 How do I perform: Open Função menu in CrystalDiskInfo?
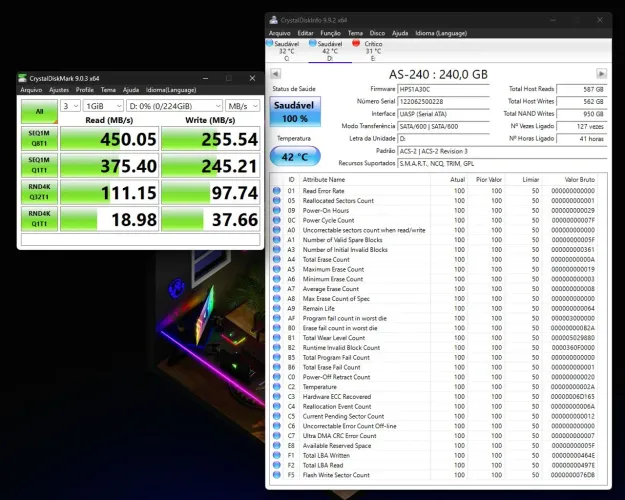pos(330,33)
